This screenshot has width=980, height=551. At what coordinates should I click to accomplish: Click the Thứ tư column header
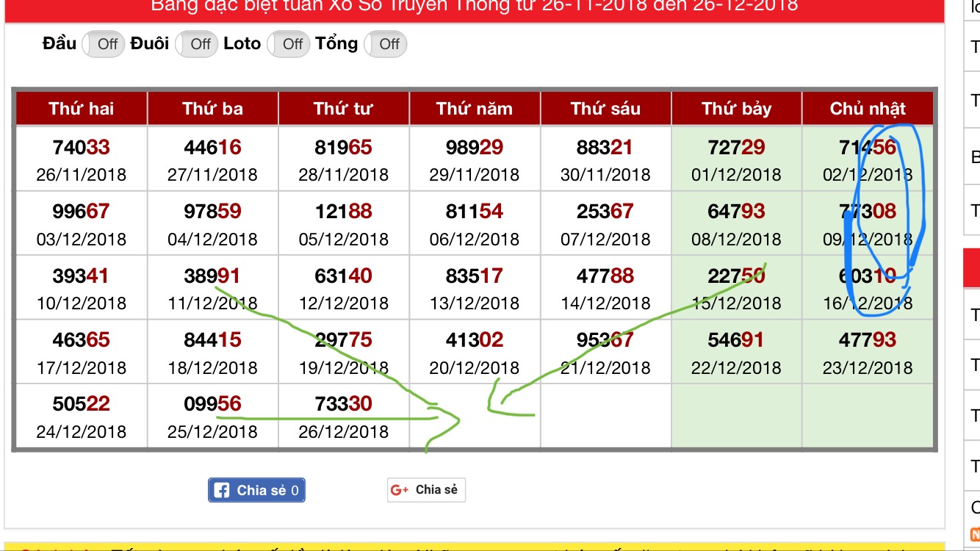[x=343, y=109]
